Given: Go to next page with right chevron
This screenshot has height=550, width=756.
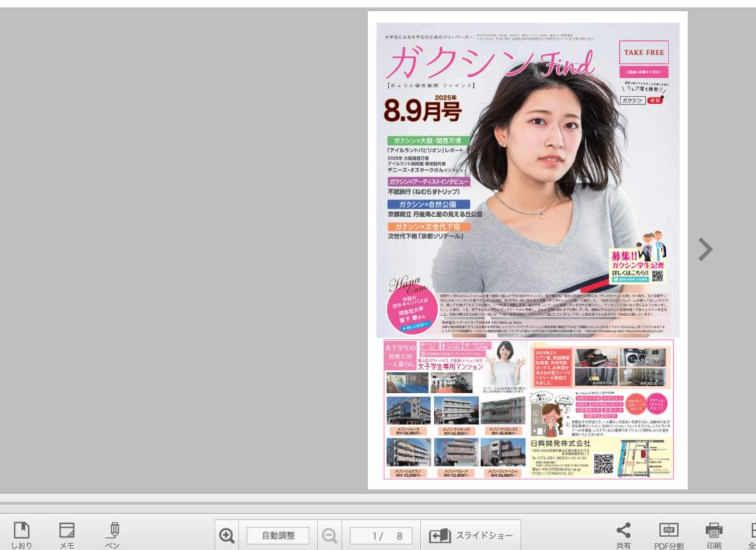Looking at the screenshot, I should coord(705,250).
